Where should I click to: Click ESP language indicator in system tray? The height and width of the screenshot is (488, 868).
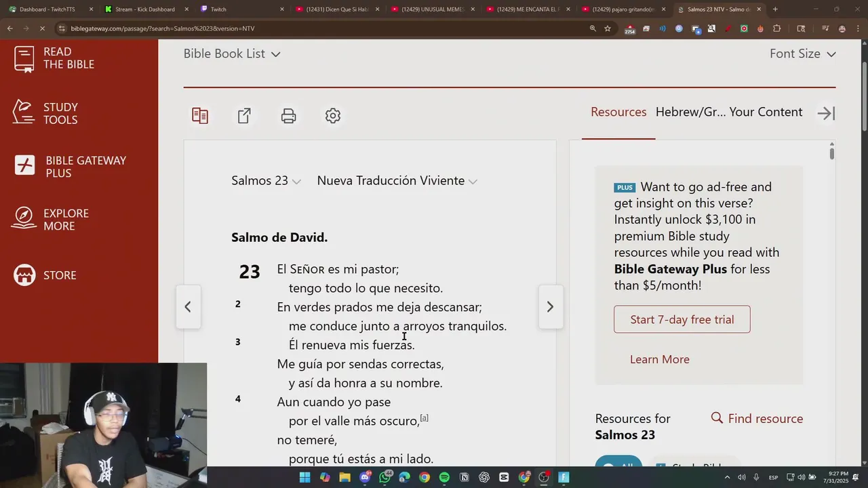[x=773, y=478]
